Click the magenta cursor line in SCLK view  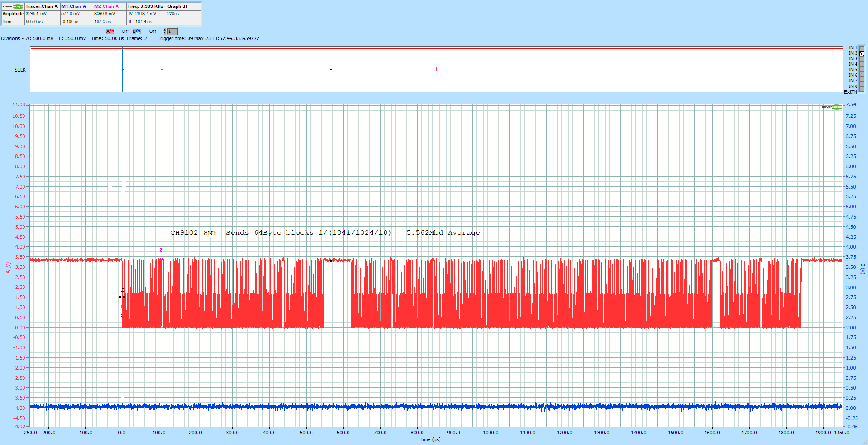pyautogui.click(x=162, y=69)
